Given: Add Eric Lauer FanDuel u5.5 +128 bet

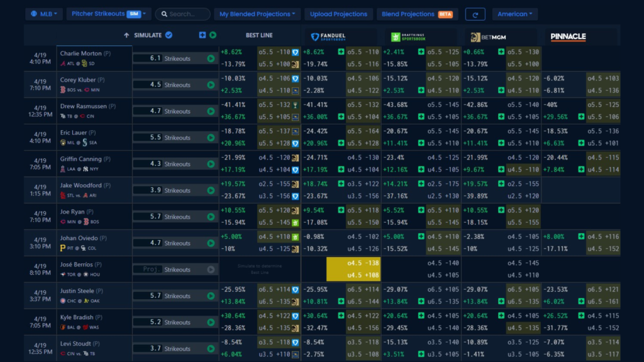Looking at the screenshot, I should [x=341, y=143].
